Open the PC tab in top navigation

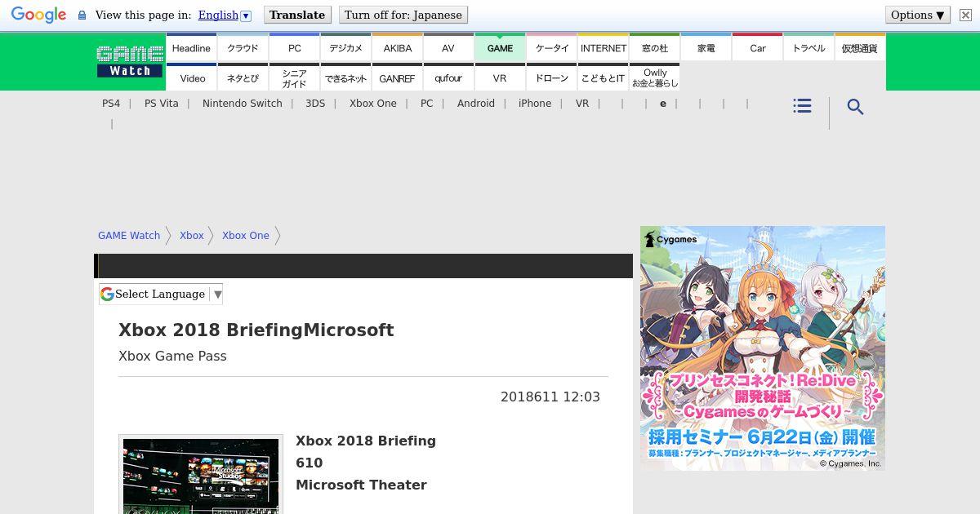(x=294, y=48)
